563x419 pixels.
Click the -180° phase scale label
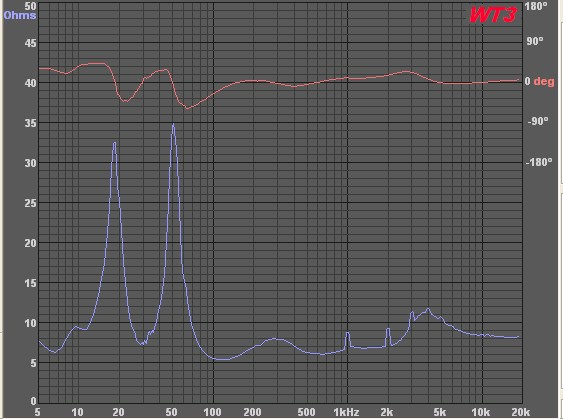539,162
